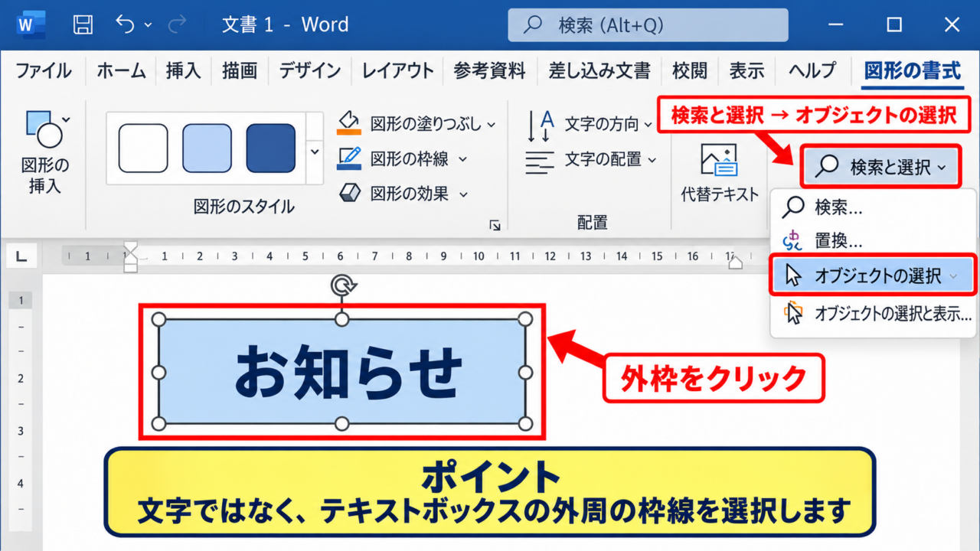Expand the shape styles gallery arrow
This screenshot has height=551, width=980.
[315, 151]
